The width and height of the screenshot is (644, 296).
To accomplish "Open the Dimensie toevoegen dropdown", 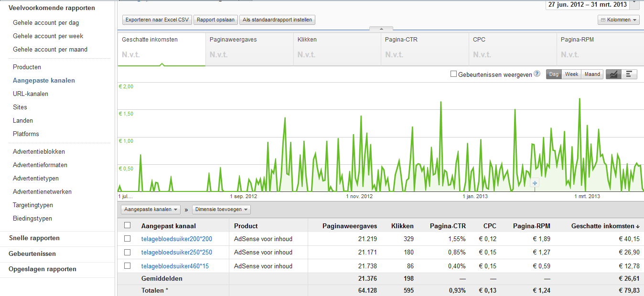I will pyautogui.click(x=221, y=210).
